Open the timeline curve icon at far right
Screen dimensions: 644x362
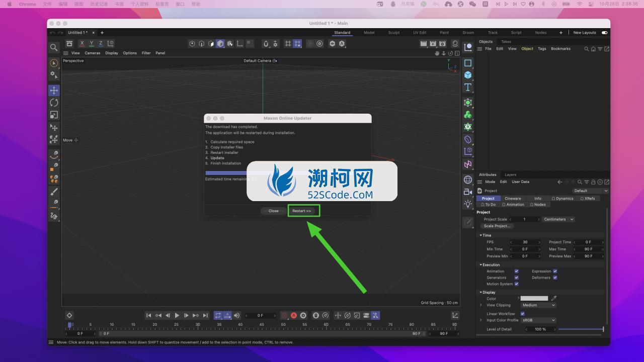(x=455, y=315)
